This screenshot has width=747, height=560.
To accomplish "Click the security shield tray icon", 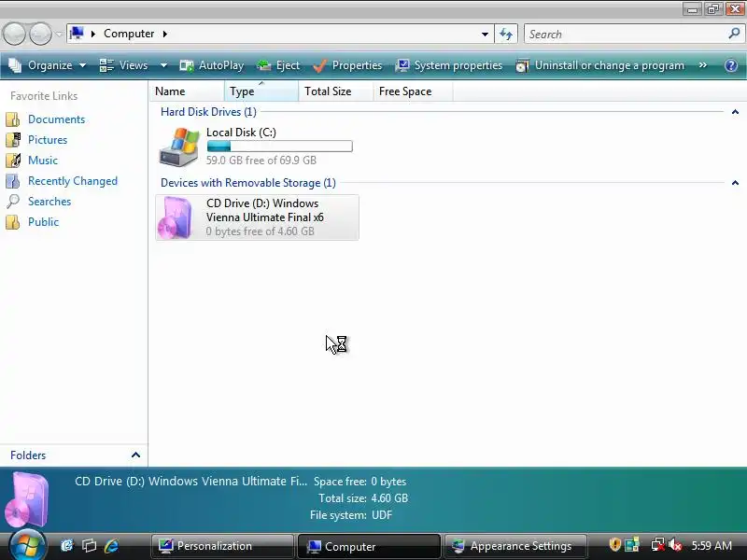I will [x=614, y=544].
